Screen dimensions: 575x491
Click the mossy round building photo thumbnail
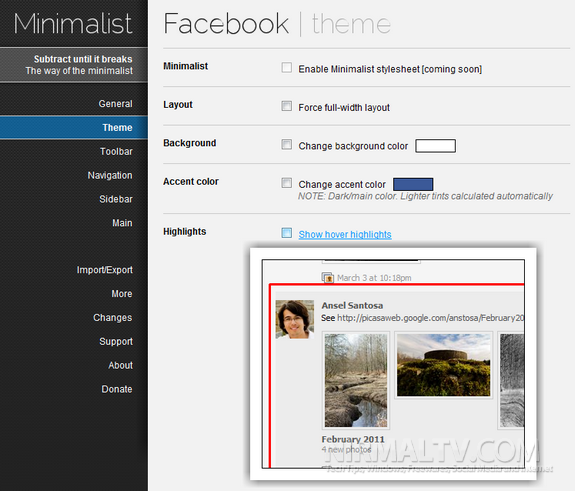(x=443, y=365)
